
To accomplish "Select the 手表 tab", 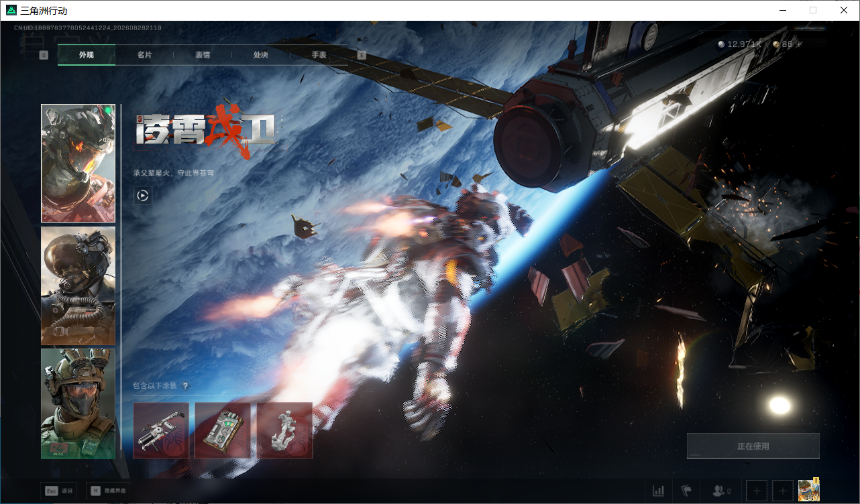I will pyautogui.click(x=319, y=55).
